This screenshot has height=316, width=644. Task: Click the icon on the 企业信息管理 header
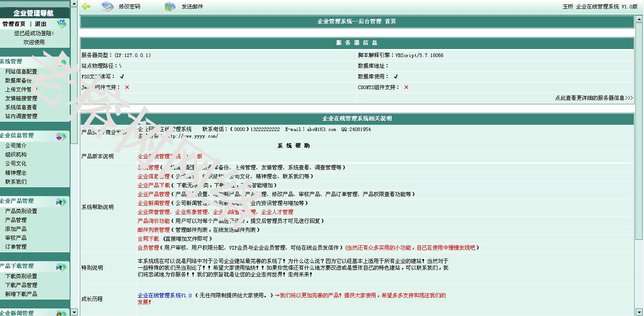click(x=62, y=136)
